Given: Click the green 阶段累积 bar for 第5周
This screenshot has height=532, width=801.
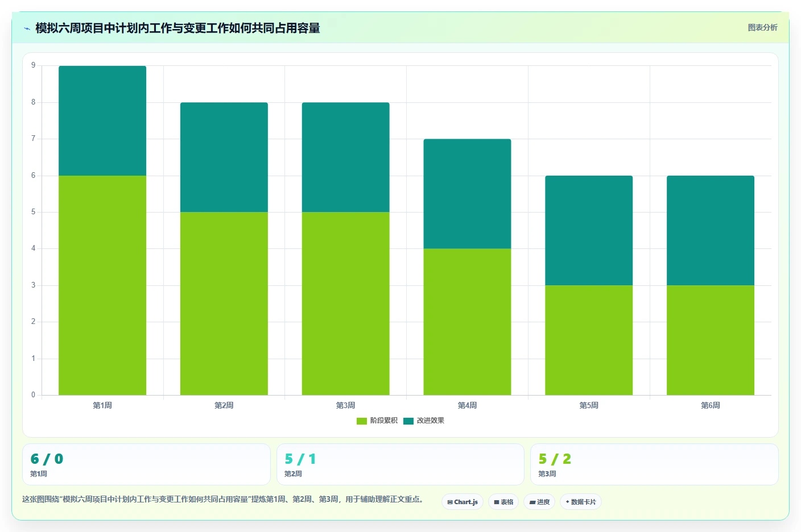Looking at the screenshot, I should click(589, 340).
